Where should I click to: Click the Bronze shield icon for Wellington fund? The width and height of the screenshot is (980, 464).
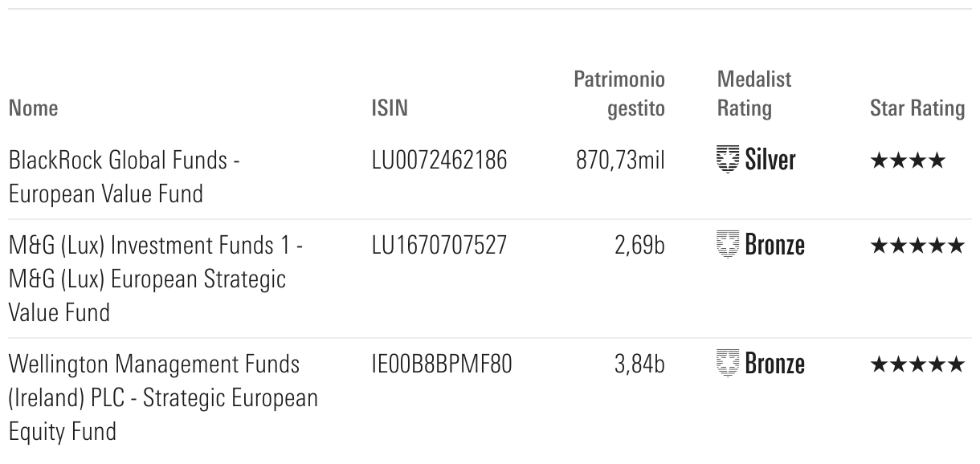(728, 364)
